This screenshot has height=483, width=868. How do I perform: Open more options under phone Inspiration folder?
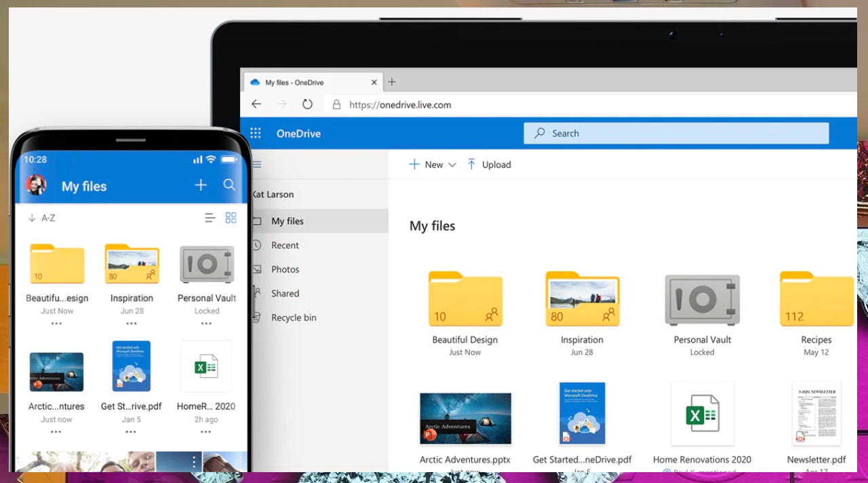[132, 324]
